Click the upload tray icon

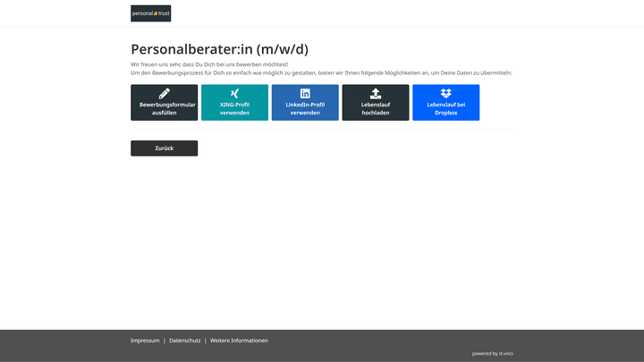click(x=376, y=93)
